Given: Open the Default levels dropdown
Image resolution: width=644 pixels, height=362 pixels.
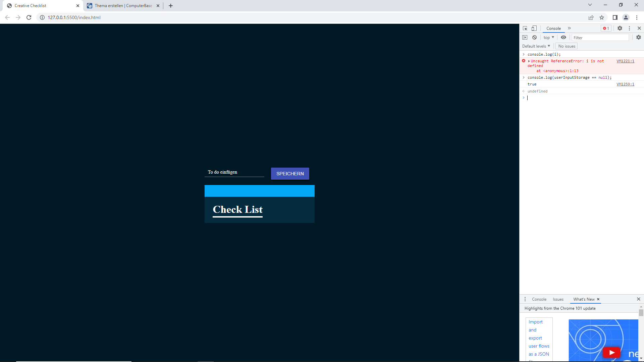Looking at the screenshot, I should (x=536, y=46).
